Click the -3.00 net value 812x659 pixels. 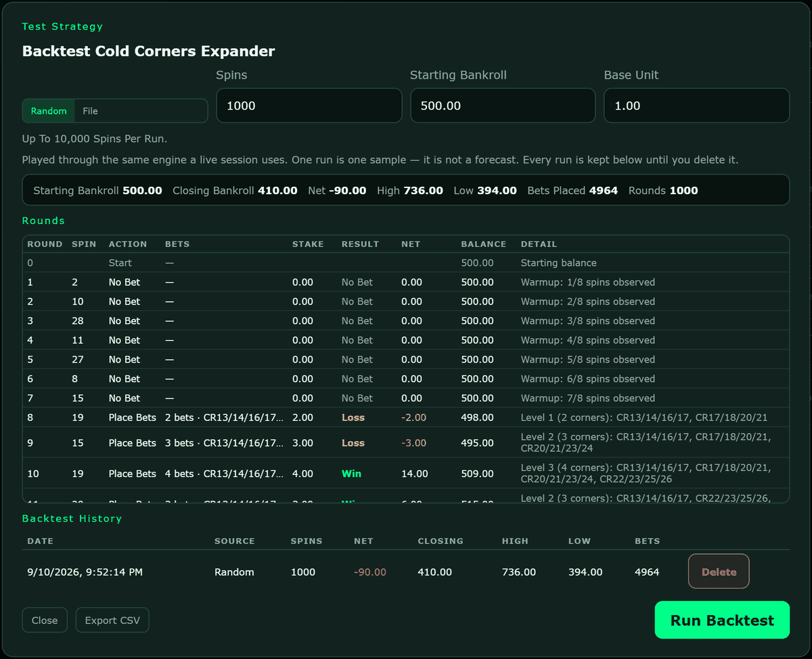(x=413, y=443)
